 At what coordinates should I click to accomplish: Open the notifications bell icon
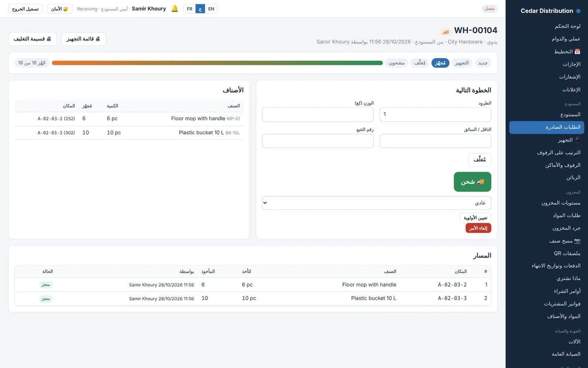(175, 9)
